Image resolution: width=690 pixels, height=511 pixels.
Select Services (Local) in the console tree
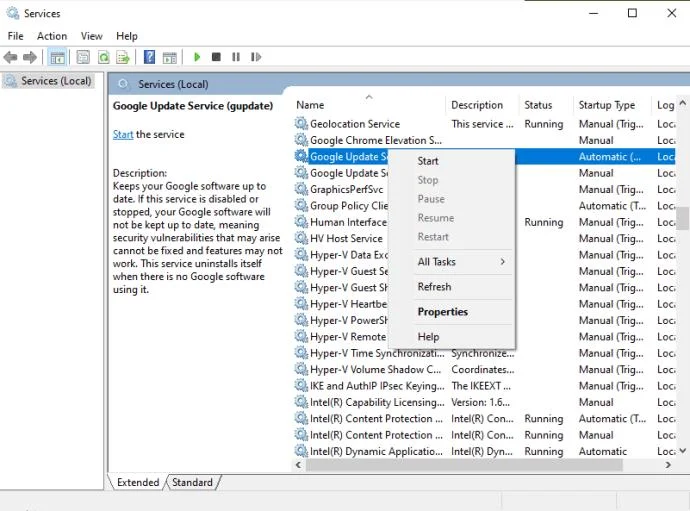point(48,81)
